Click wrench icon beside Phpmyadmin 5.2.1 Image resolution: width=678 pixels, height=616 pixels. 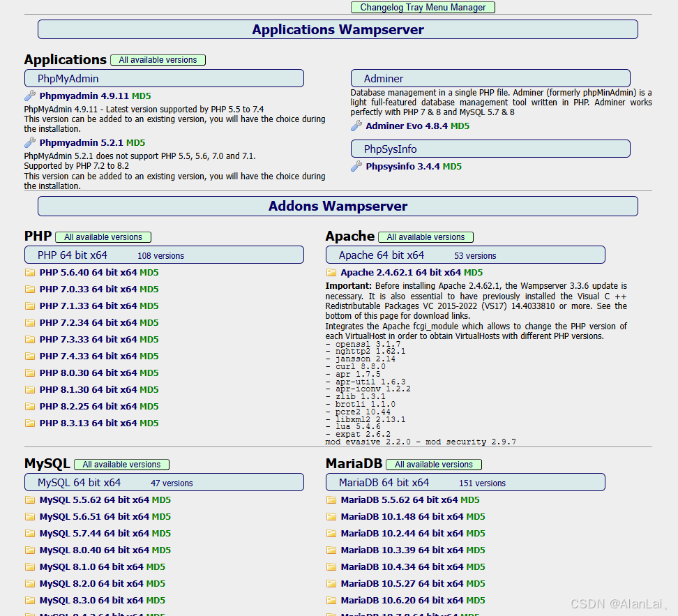30,142
